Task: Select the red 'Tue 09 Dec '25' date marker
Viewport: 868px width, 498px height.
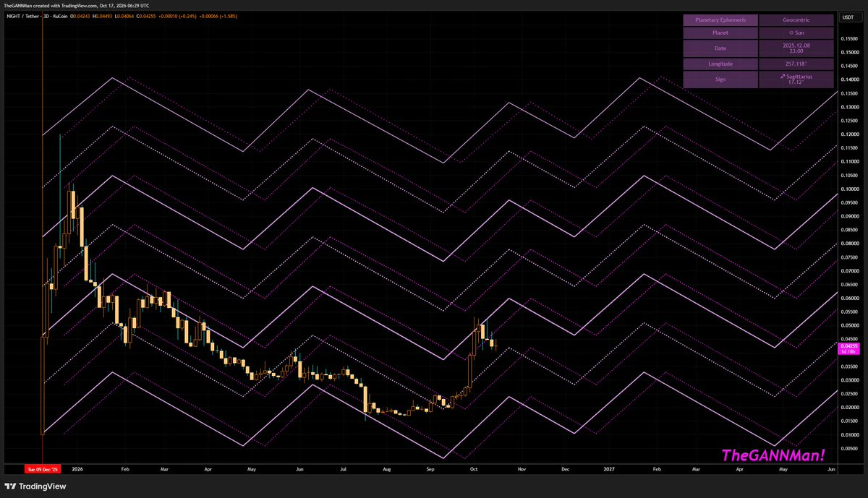Action: point(41,469)
